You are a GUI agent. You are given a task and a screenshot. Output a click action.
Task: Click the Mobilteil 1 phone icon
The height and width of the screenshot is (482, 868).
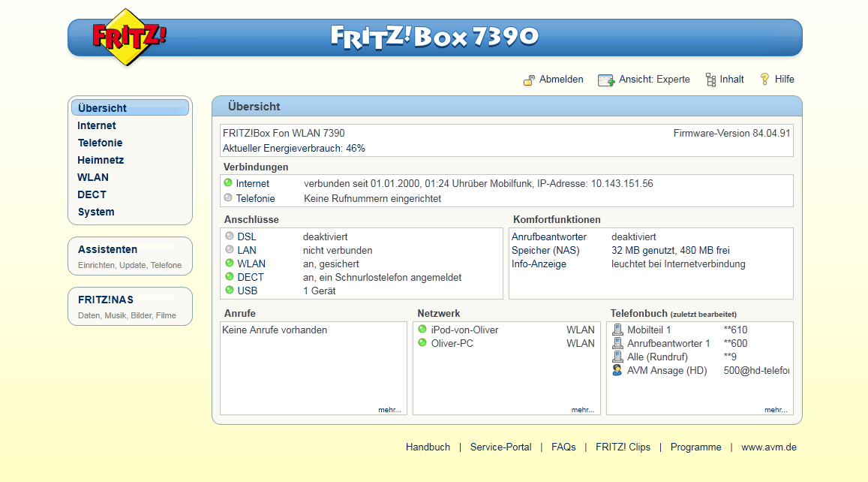617,330
